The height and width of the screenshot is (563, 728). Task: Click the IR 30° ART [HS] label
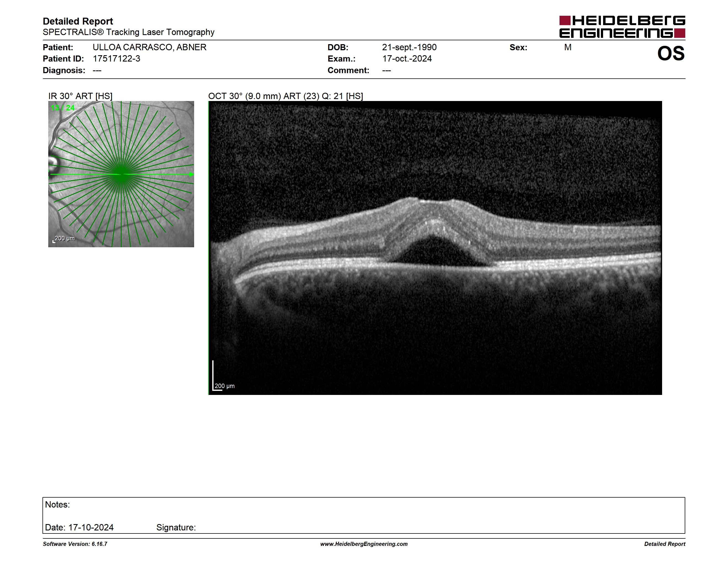click(x=80, y=96)
